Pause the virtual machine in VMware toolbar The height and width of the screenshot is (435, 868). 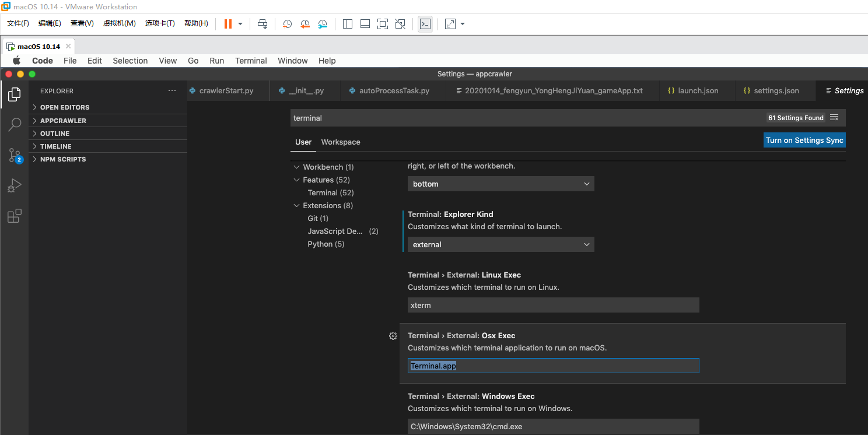[x=228, y=24]
